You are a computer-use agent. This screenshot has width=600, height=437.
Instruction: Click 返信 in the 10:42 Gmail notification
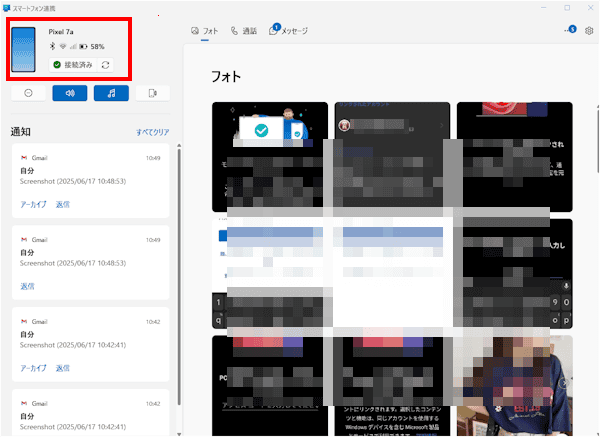pos(63,368)
